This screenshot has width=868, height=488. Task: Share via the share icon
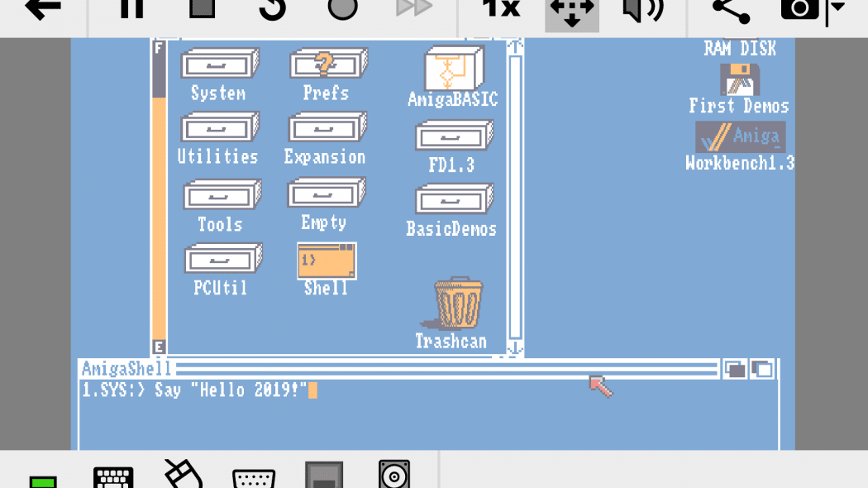(731, 10)
